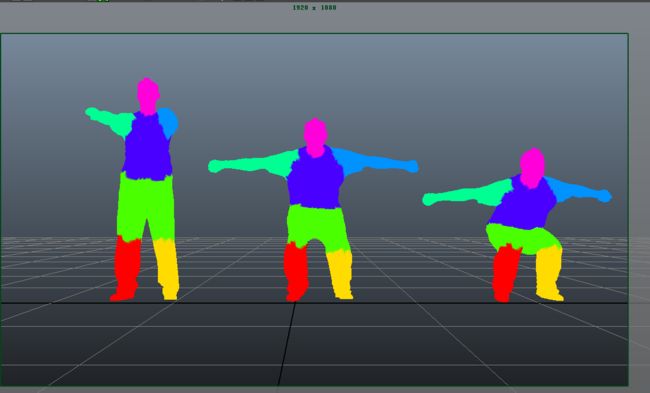
Task: Pick the yellow leg of the middle figure
Action: (x=340, y=274)
